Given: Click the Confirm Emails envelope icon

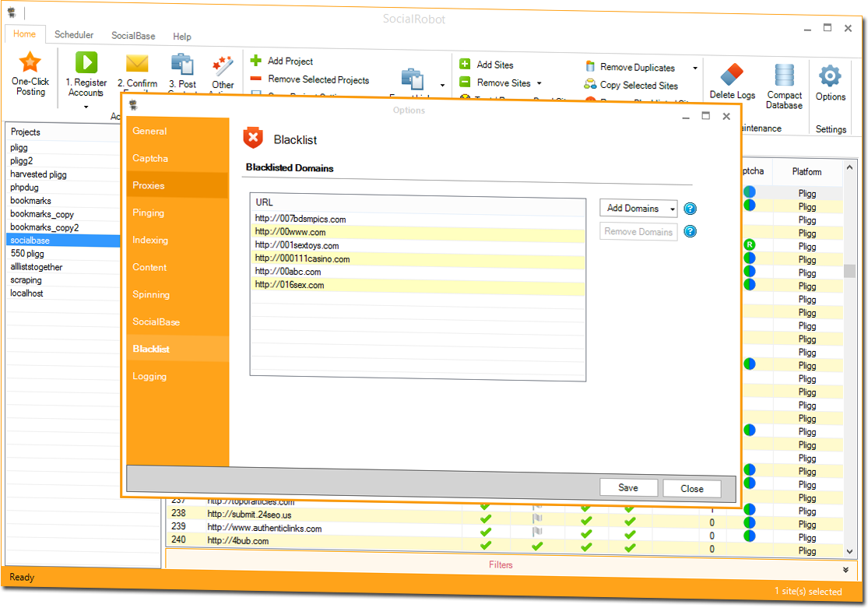Looking at the screenshot, I should [x=137, y=64].
